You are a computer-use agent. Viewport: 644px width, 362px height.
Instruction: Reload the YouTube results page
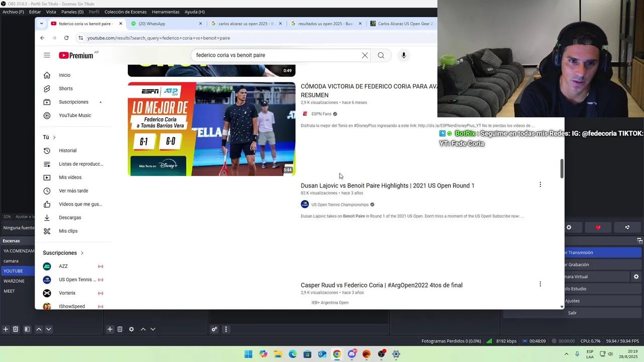click(x=66, y=38)
